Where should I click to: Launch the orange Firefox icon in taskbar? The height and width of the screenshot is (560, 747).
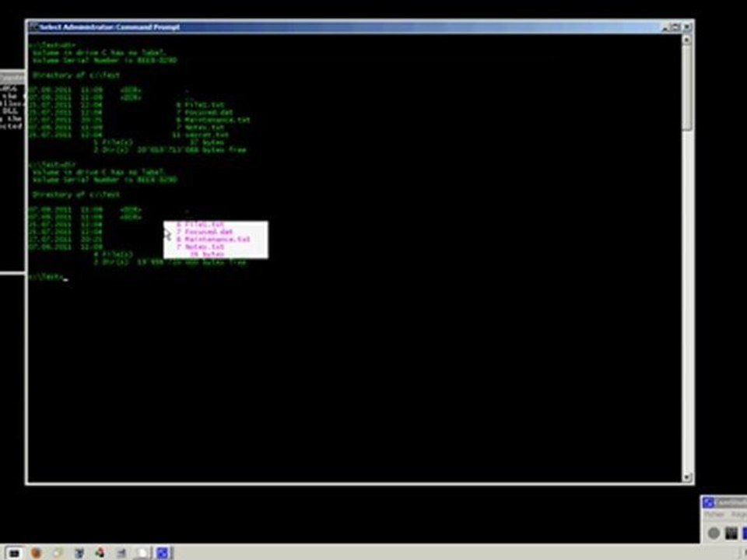[x=37, y=553]
